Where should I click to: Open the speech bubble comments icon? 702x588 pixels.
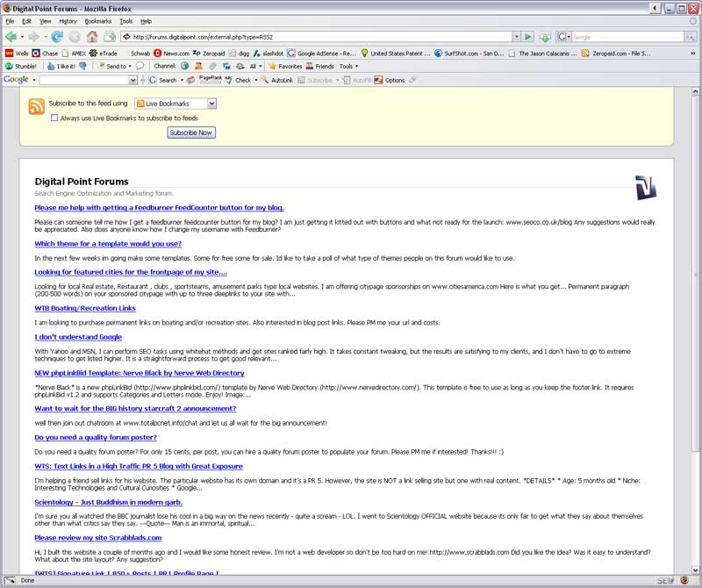140,67
